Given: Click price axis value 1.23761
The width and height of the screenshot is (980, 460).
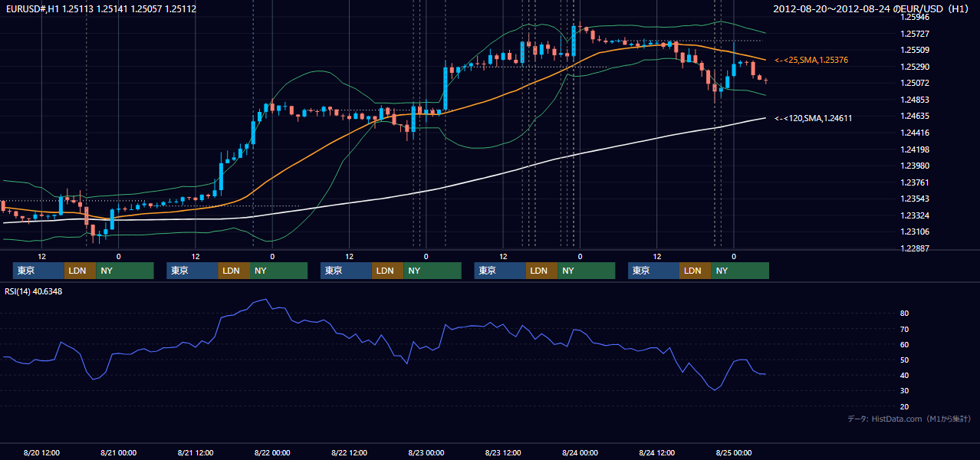Looking at the screenshot, I should coord(916,182).
